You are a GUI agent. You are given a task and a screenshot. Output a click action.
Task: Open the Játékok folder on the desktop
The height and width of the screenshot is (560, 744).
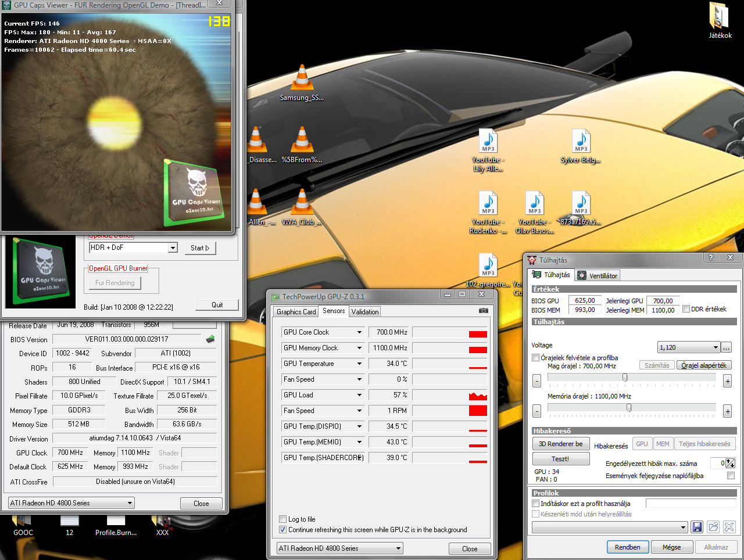[720, 20]
